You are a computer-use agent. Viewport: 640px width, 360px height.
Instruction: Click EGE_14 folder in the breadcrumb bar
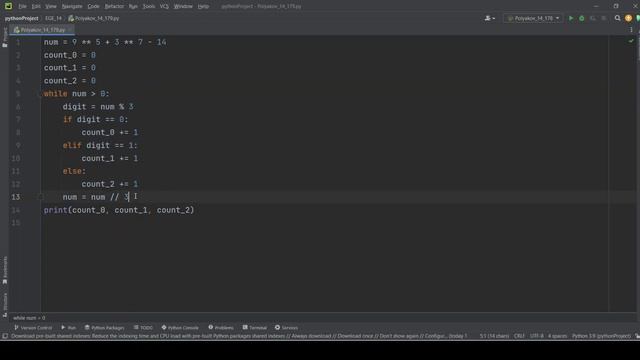tap(53, 18)
